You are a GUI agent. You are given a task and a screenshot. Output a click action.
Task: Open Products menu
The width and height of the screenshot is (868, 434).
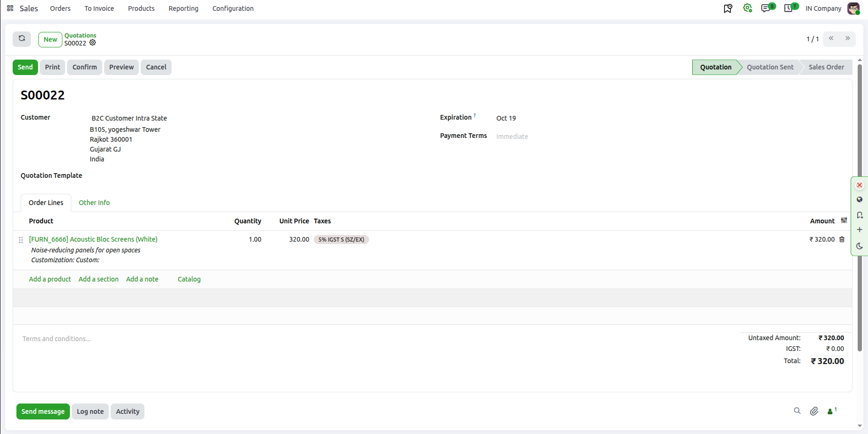tap(141, 8)
